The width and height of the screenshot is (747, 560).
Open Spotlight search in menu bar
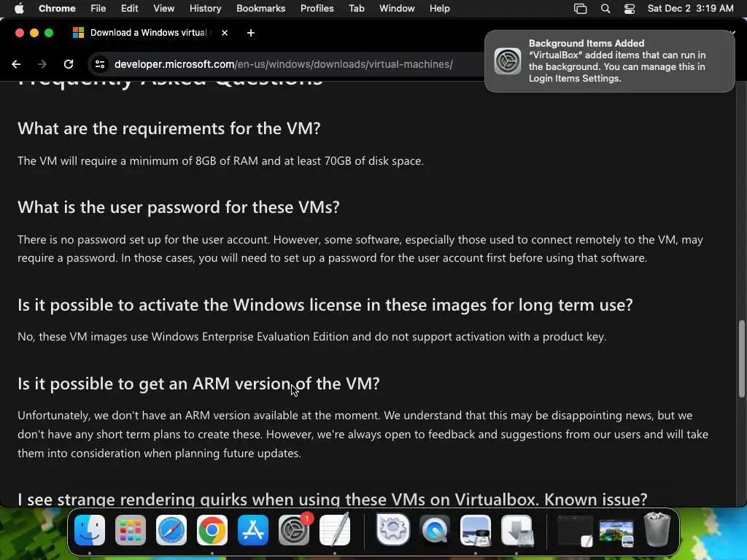tap(605, 9)
